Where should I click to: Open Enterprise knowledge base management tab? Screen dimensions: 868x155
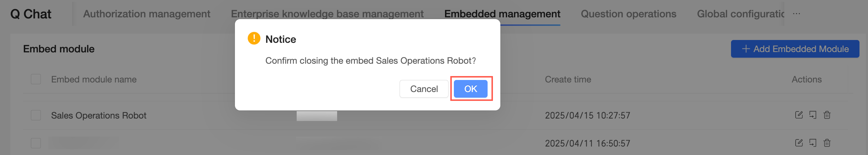click(x=327, y=14)
